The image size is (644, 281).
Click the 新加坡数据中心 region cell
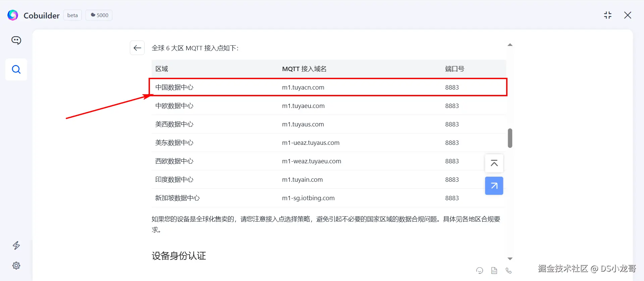coord(177,198)
